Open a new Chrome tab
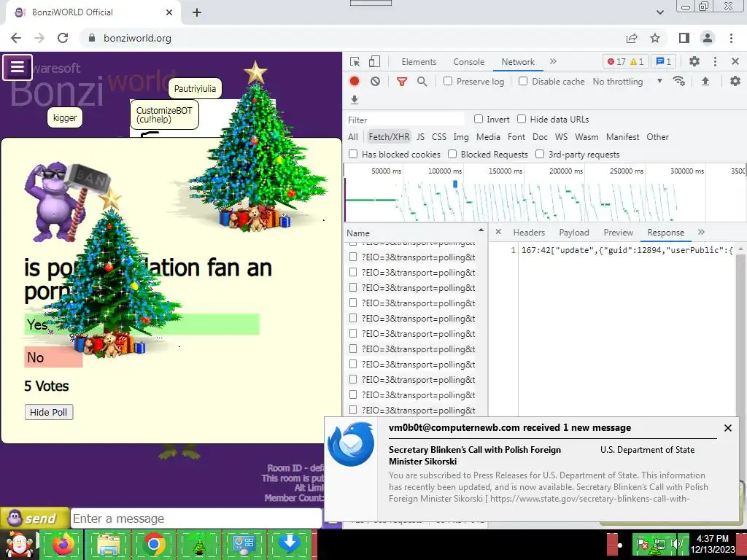This screenshot has height=560, width=747. click(197, 12)
